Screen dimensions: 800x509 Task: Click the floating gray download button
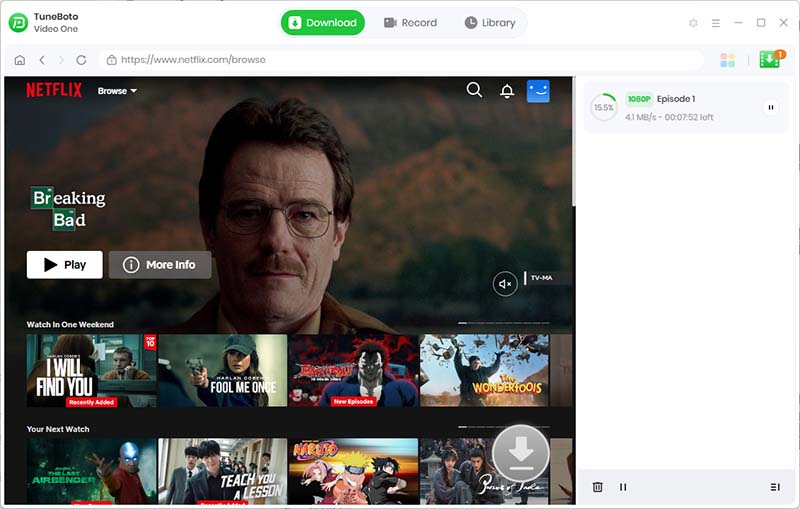tap(520, 453)
